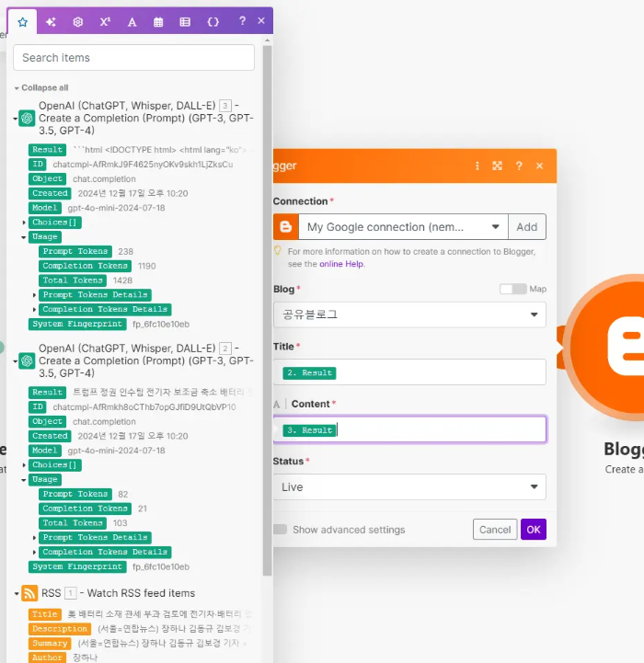Switch to the AI sparkles tab
This screenshot has width=644, height=663.
51,22
